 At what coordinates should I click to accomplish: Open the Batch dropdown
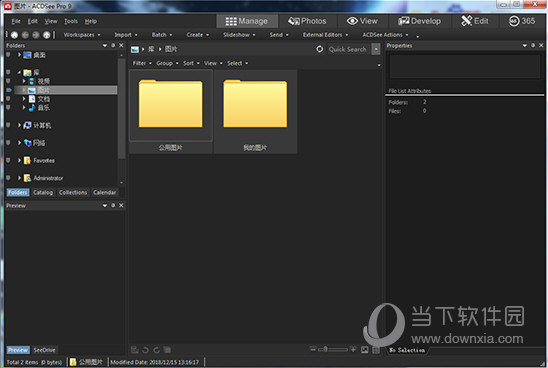point(162,35)
